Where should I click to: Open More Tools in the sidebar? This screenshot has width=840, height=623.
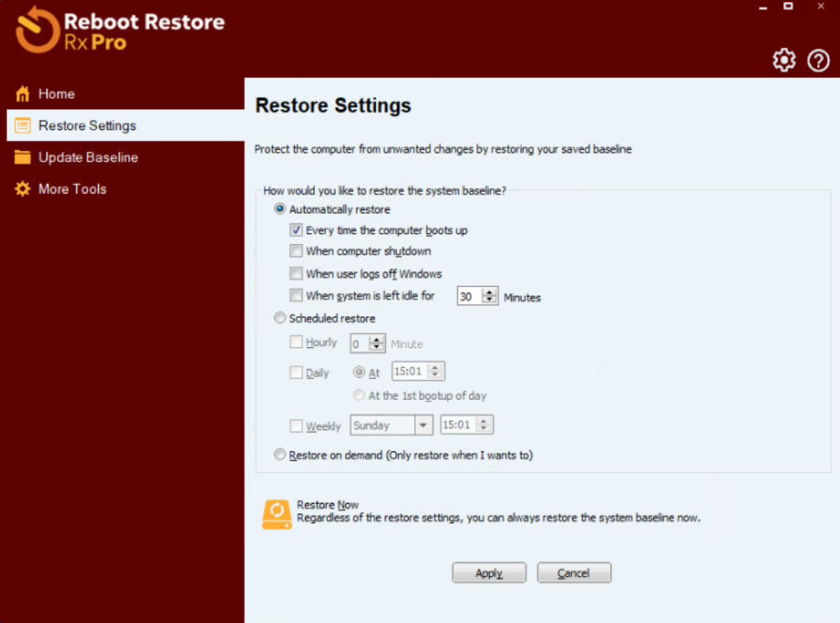[72, 189]
